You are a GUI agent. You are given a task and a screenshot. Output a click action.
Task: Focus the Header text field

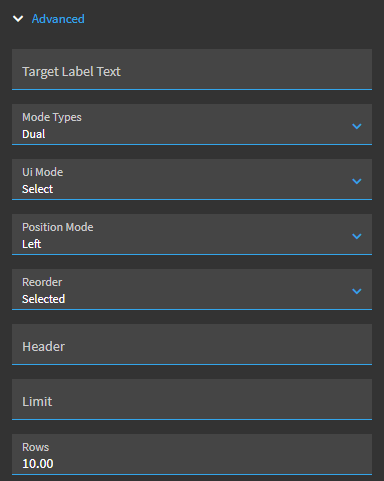(192, 344)
